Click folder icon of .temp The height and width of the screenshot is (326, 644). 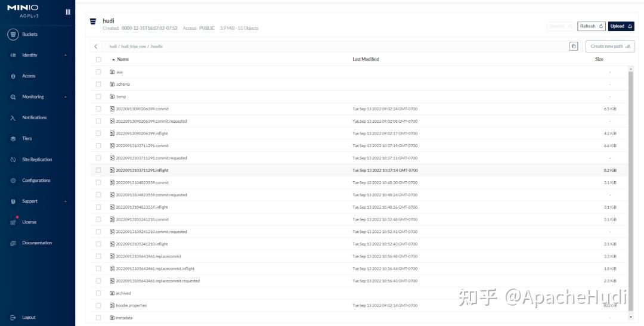tap(112, 97)
